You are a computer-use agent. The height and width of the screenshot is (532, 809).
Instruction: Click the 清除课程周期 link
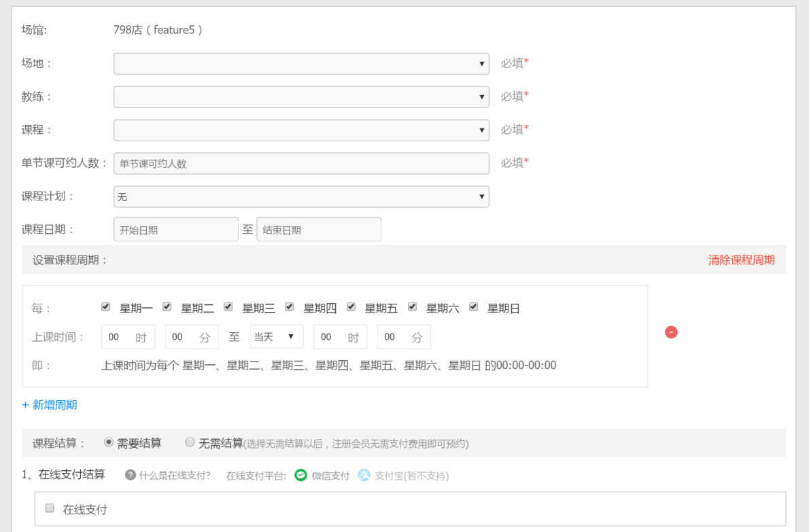741,260
